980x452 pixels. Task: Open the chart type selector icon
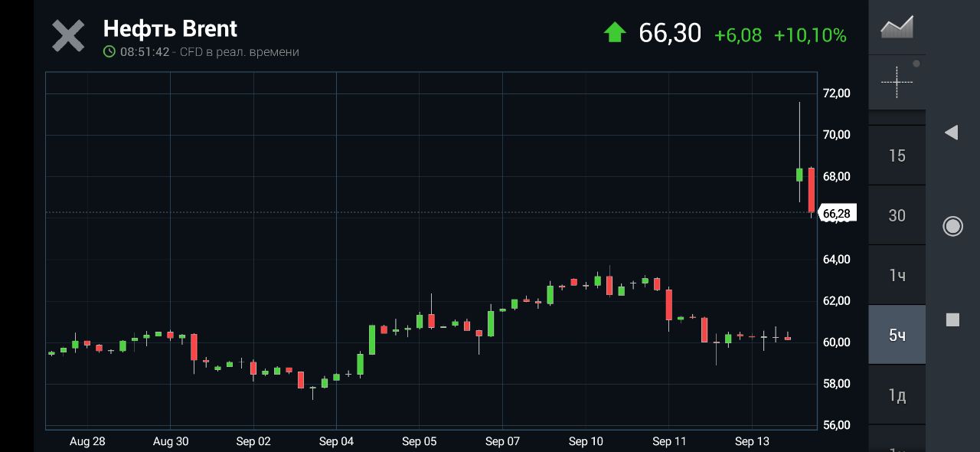(897, 28)
